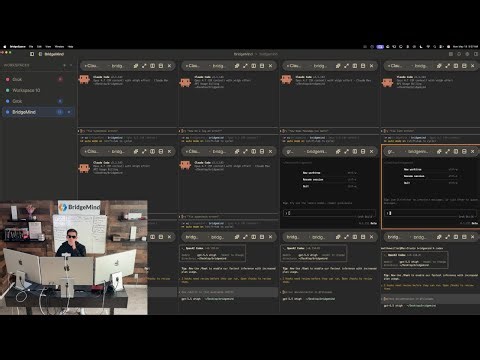
Task: Open the Apple menu
Action: pos(5,47)
